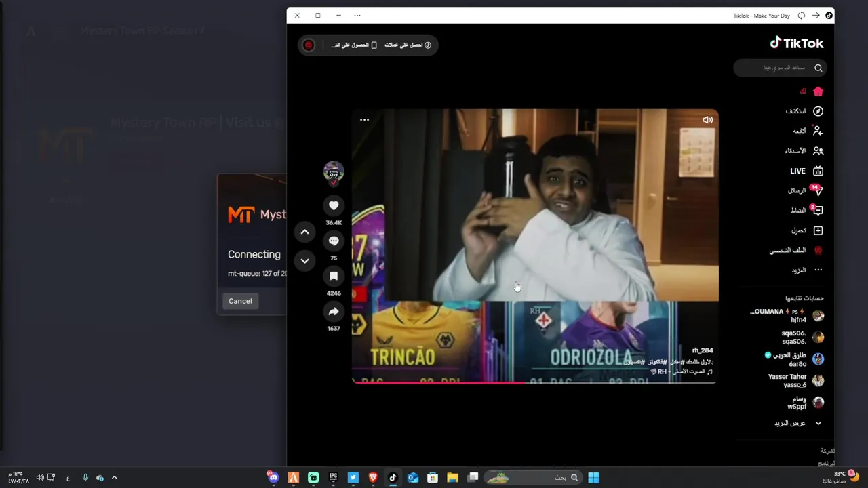Share the video (1637)

coord(334,311)
